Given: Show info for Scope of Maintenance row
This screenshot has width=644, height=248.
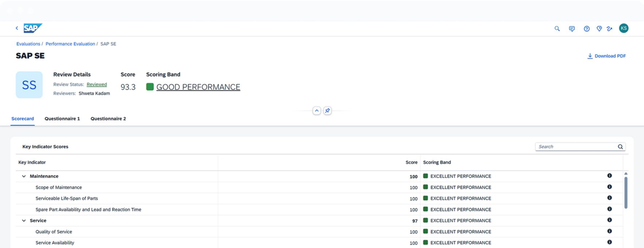Looking at the screenshot, I should [609, 187].
